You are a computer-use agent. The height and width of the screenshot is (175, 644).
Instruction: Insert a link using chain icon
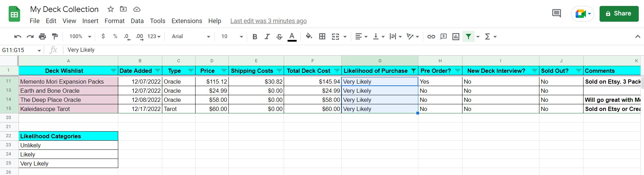coord(431,36)
